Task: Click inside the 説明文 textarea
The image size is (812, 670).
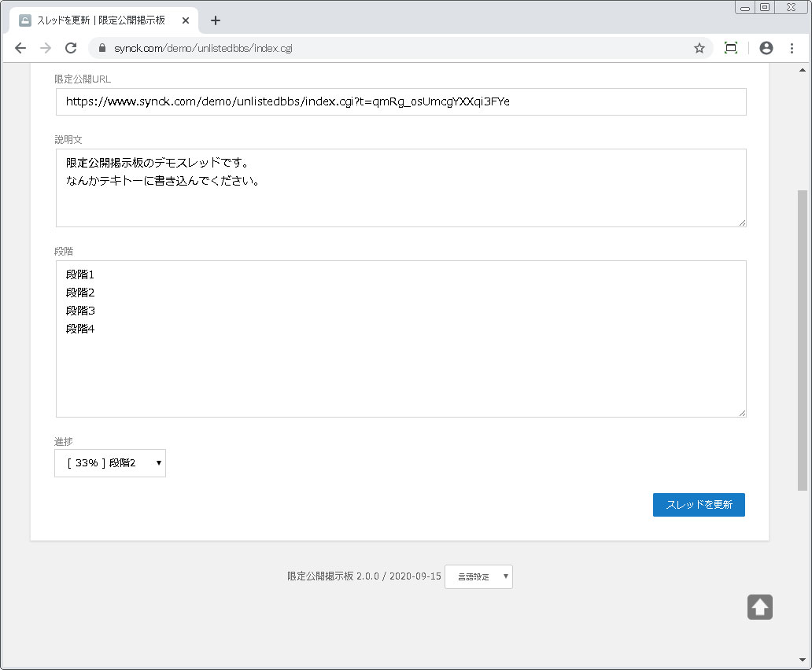Action: pyautogui.click(x=400, y=188)
